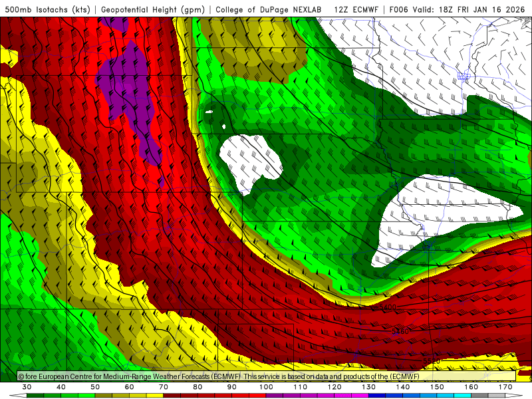Pick the bright yellow 65-70 kt legend swatch
Image resolution: width=532 pixels, height=399 pixels.
pyautogui.click(x=155, y=395)
